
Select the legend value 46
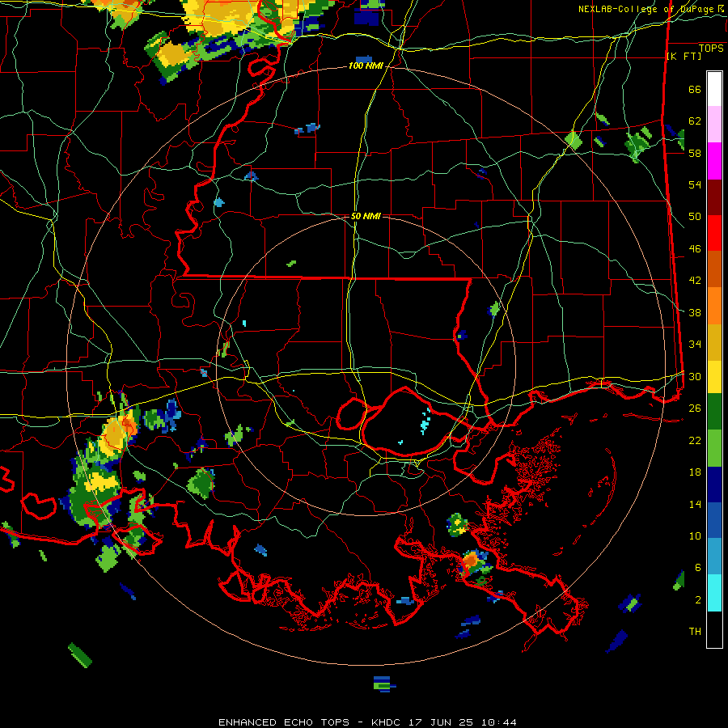tap(695, 248)
